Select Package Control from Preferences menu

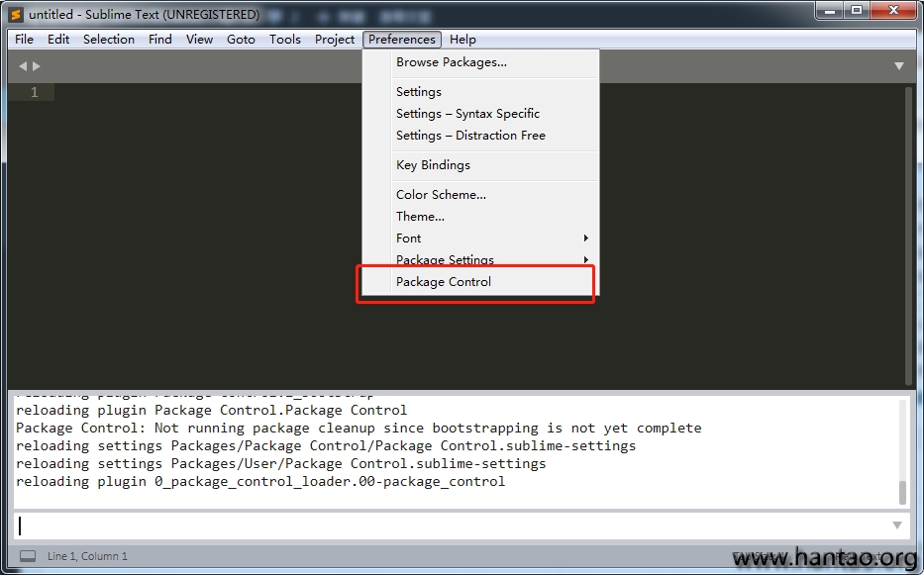tap(444, 282)
